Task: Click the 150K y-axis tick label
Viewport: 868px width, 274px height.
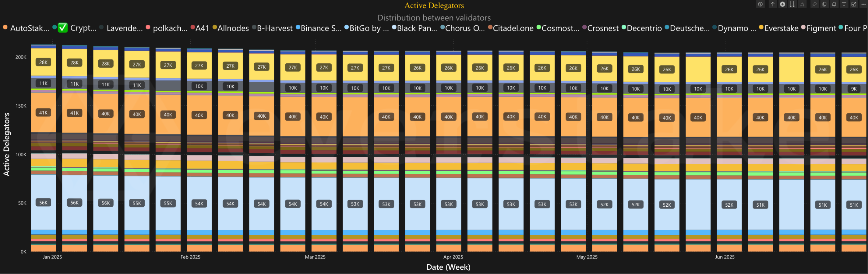Action: 20,106
